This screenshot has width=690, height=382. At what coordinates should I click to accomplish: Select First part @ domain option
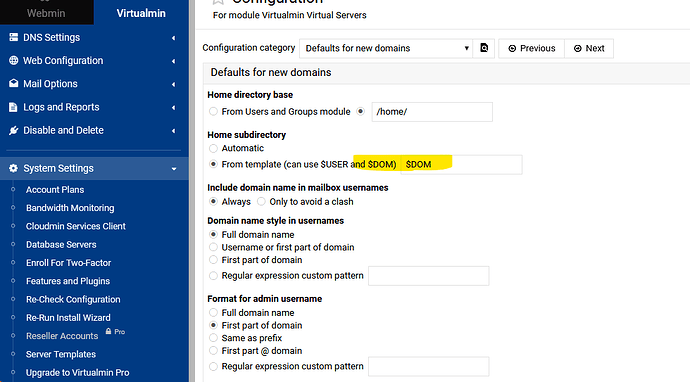(x=213, y=350)
